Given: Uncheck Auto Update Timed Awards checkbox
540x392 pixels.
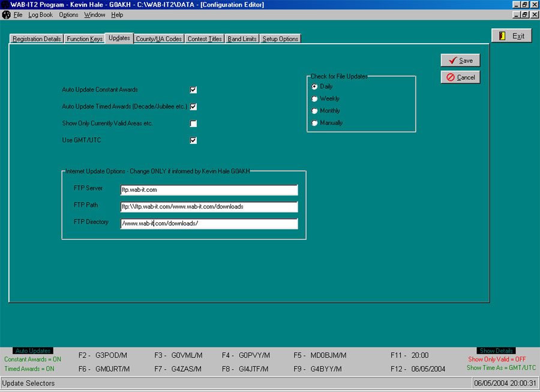Looking at the screenshot, I should click(193, 106).
